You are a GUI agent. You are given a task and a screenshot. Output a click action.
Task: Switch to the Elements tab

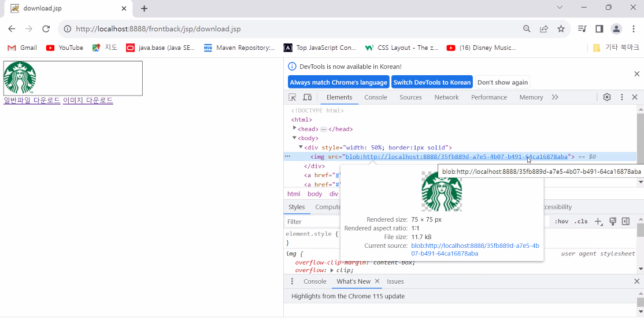[339, 97]
